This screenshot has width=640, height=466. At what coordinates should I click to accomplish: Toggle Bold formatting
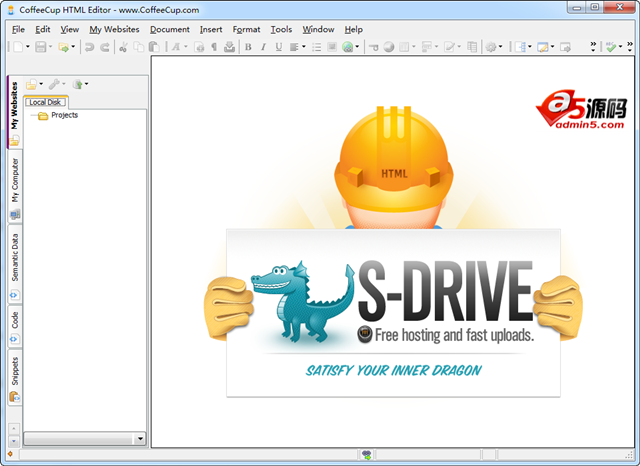248,47
